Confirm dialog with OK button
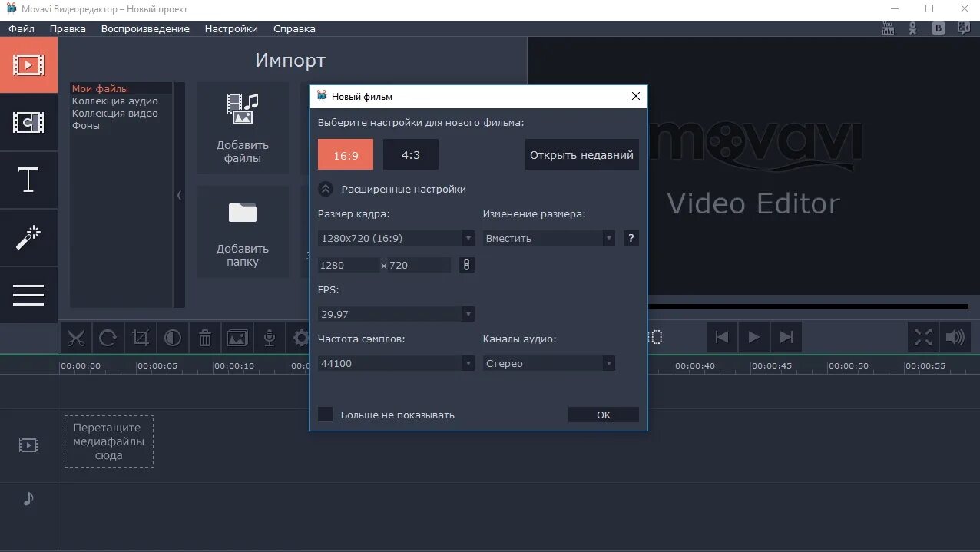This screenshot has width=980, height=552. pyautogui.click(x=604, y=415)
